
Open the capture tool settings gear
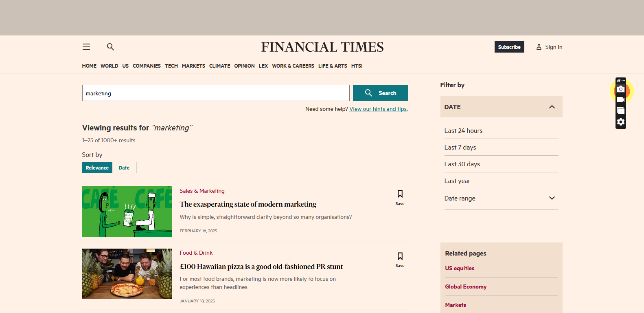click(x=620, y=122)
